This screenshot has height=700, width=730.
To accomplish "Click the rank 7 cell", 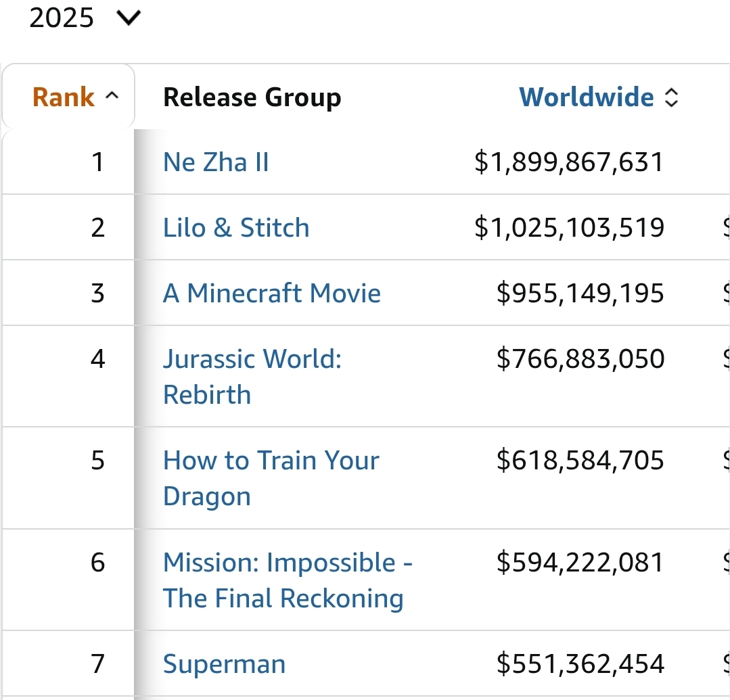I will 68,663.
